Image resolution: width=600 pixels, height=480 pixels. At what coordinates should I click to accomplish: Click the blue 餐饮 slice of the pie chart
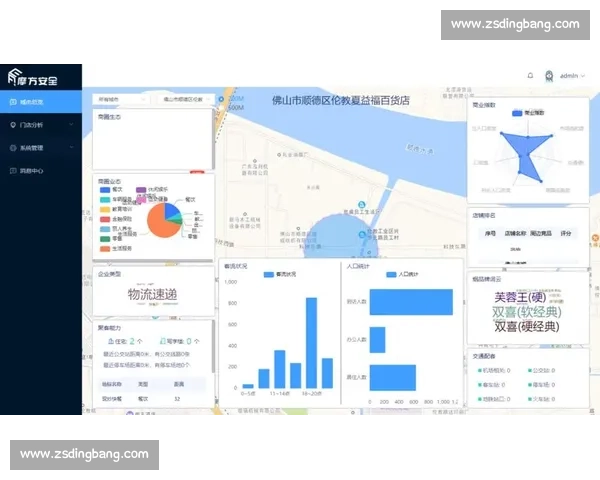pos(171,210)
